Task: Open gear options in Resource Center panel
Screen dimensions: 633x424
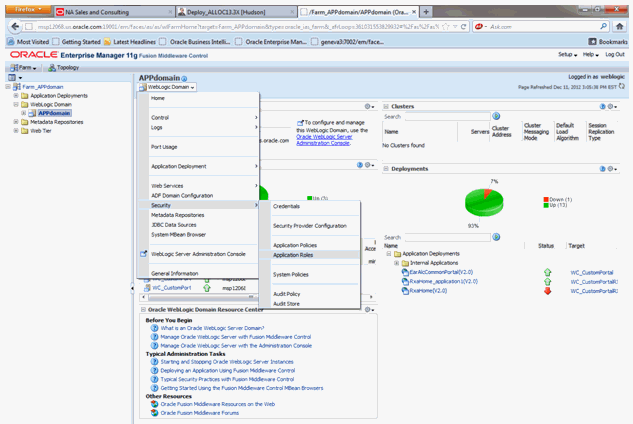Action: click(369, 309)
